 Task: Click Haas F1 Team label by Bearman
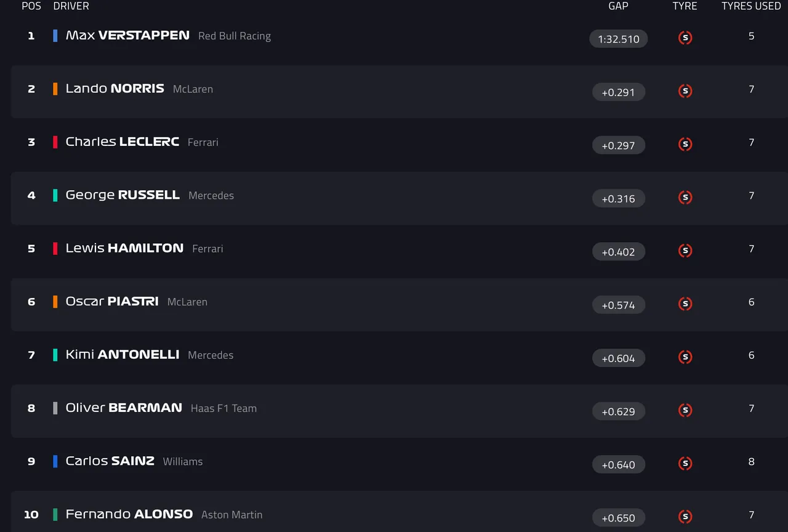coord(223,408)
